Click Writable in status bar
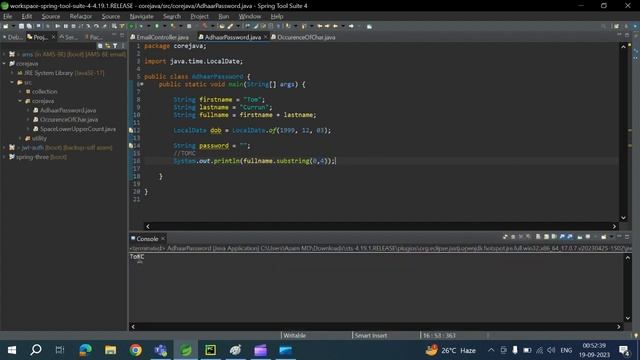The image size is (640, 360). (294, 336)
